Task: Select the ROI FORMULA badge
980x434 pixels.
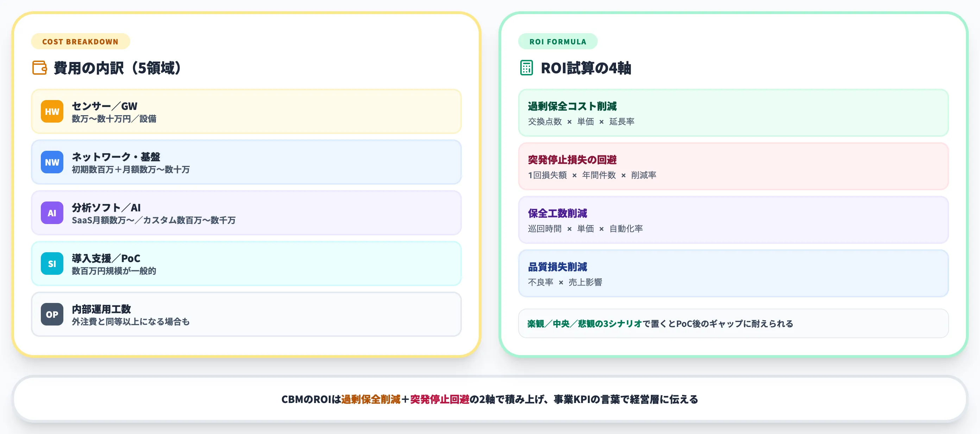Action: coord(558,42)
